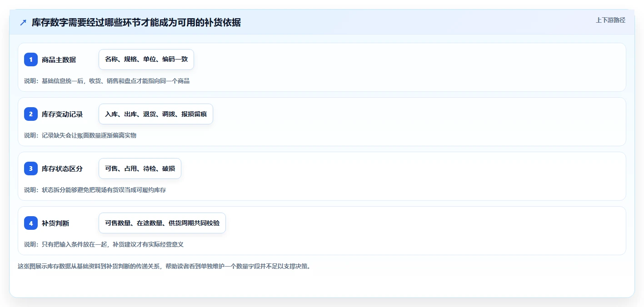
Task: Click the 可售数量、在途数量、供货周期共同校验 chip
Action: 162,223
